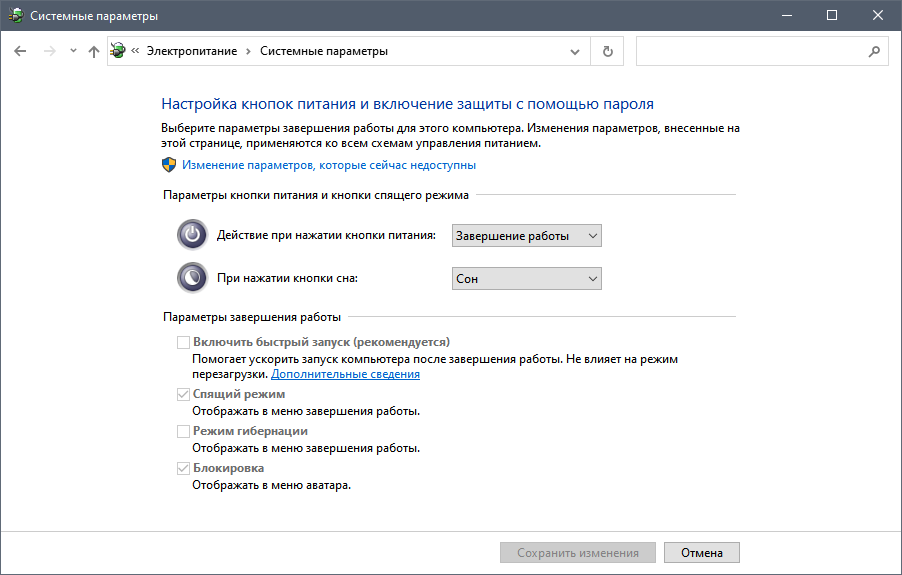
Task: Click the Отмена button
Action: pyautogui.click(x=702, y=553)
